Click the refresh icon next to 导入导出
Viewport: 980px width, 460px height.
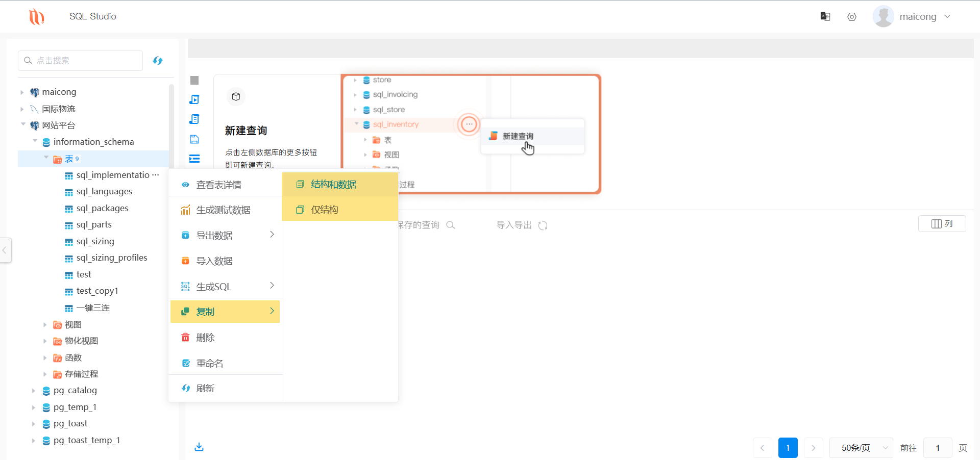click(543, 225)
